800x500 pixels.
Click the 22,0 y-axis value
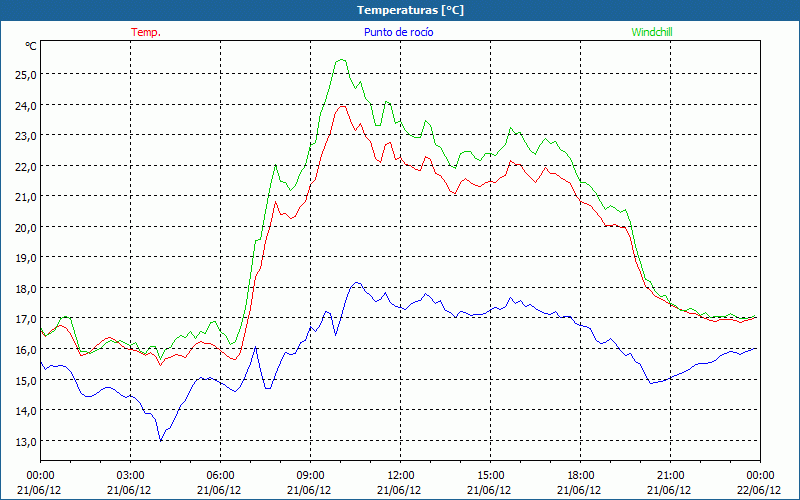click(25, 166)
